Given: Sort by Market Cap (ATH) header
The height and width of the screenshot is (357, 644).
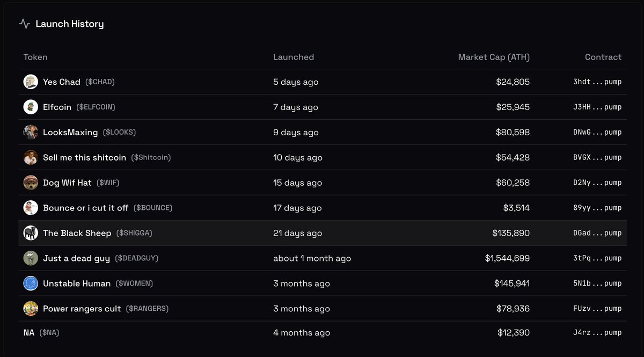Looking at the screenshot, I should 493,57.
